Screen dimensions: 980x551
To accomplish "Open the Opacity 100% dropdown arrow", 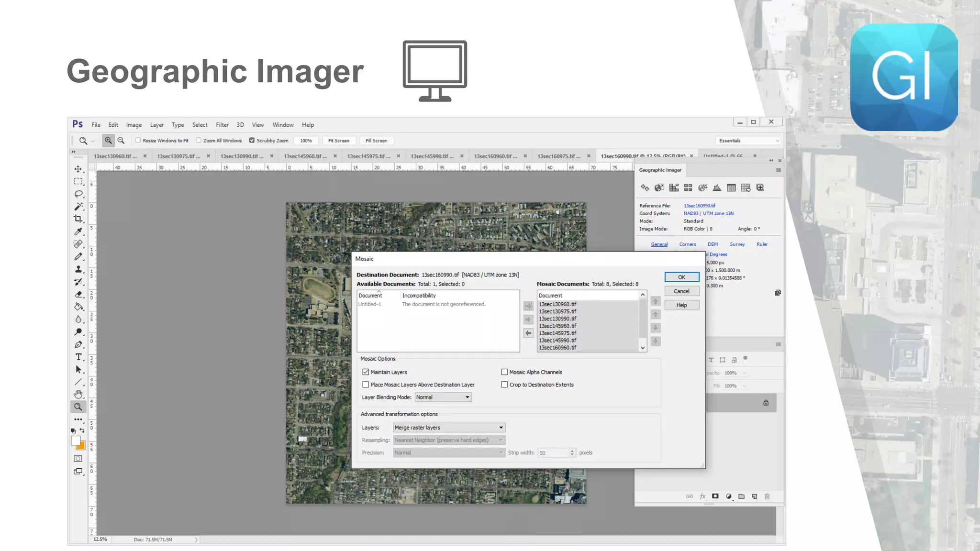I will tap(745, 373).
